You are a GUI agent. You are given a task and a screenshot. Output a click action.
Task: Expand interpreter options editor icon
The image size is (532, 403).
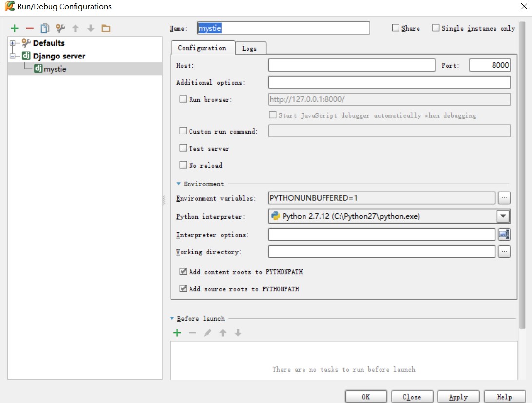pos(504,234)
